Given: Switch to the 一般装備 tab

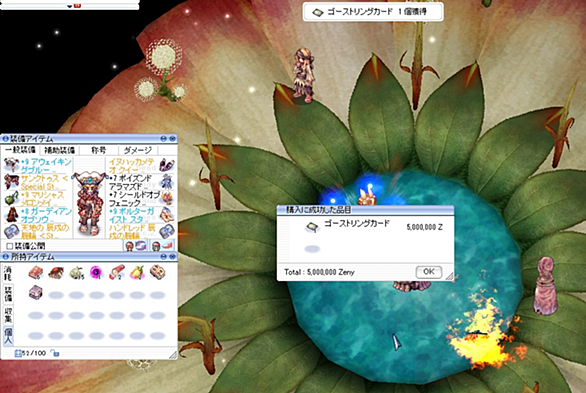Looking at the screenshot, I should pyautogui.click(x=20, y=150).
